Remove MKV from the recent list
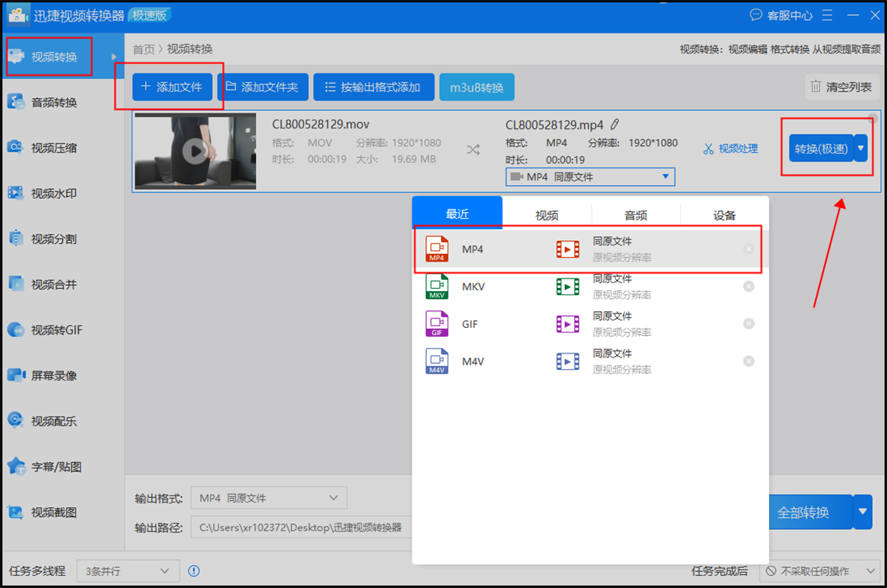 point(748,286)
